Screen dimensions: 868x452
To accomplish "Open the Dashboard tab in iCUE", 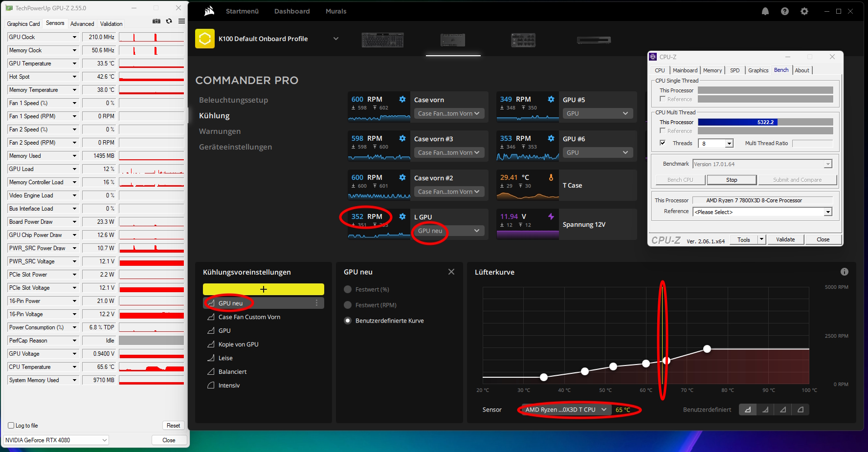I will pyautogui.click(x=292, y=11).
